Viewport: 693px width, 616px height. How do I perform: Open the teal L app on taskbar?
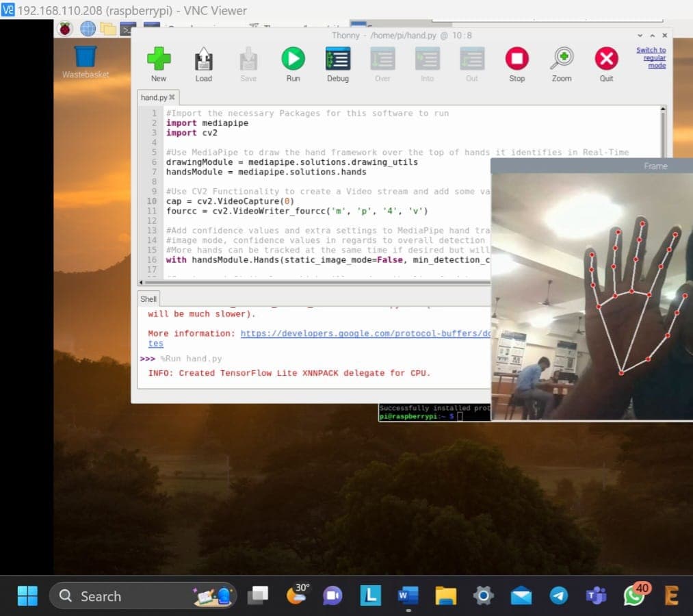370,595
